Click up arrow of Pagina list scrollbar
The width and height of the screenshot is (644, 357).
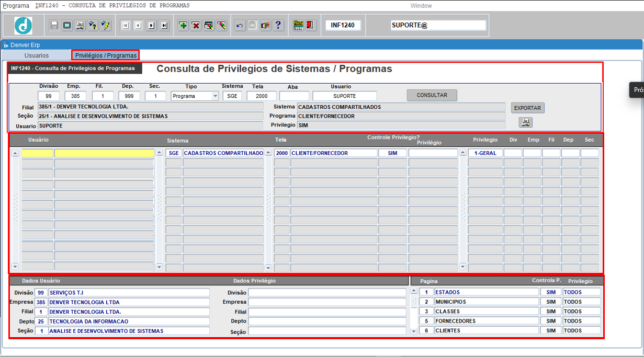414,292
